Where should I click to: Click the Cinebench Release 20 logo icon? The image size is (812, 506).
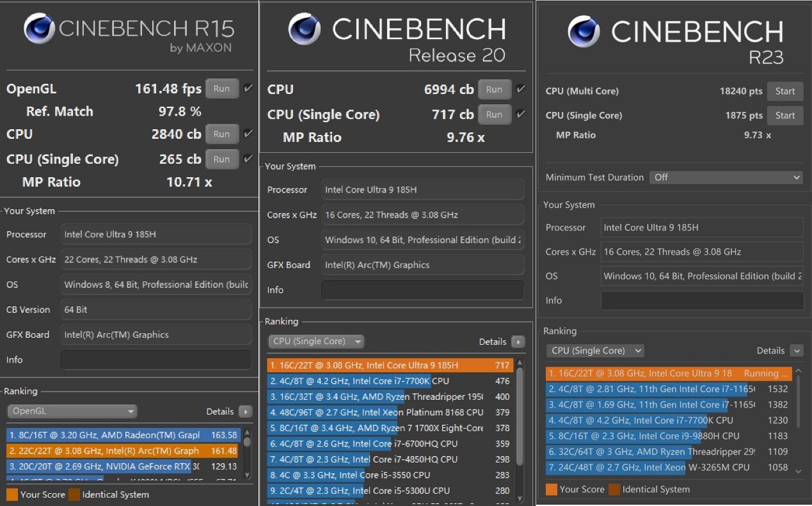click(x=304, y=29)
